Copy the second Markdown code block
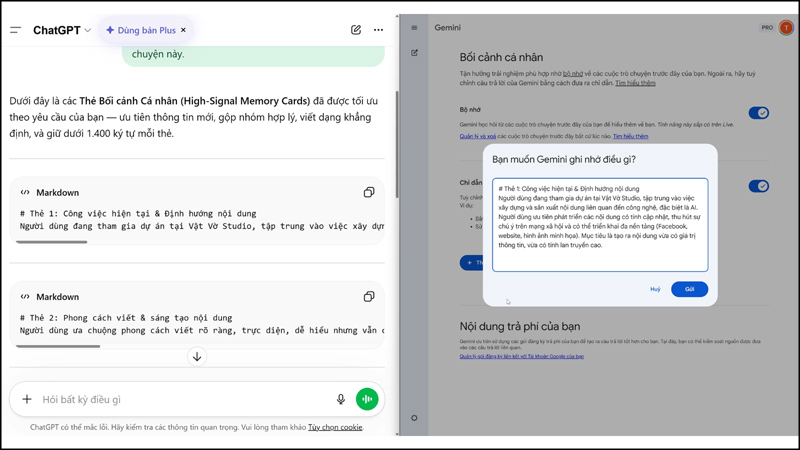 pos(369,297)
